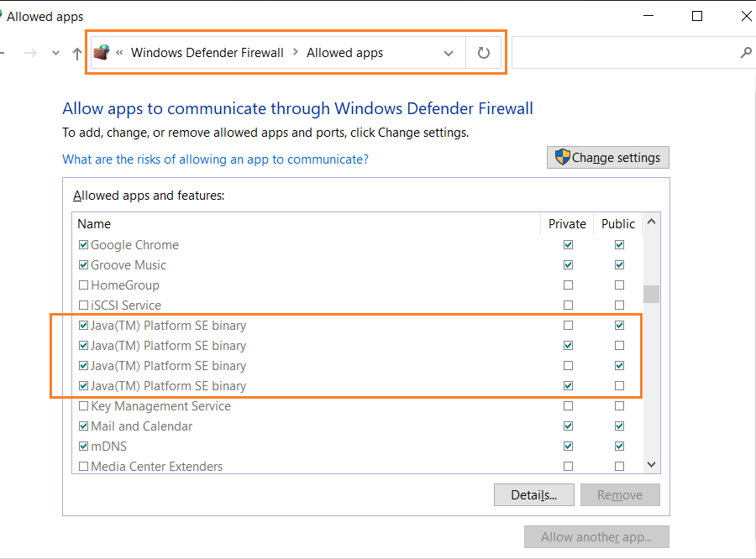Enable Private checkbox for Key Management Service
The height and width of the screenshot is (559, 756).
(x=569, y=405)
